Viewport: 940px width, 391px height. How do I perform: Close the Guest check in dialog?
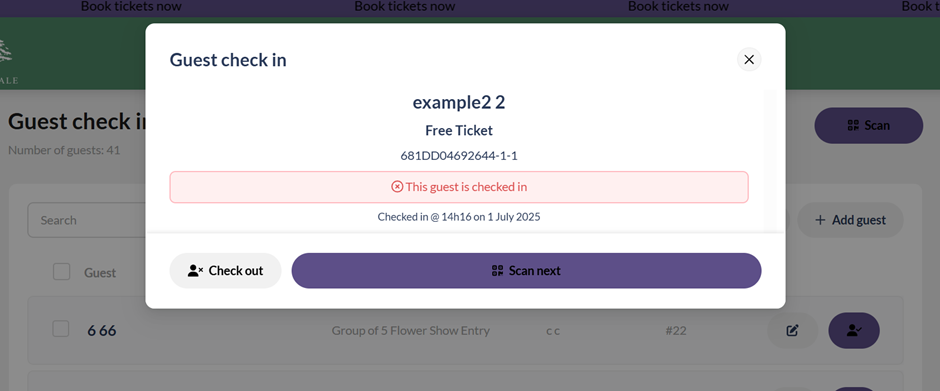point(749,59)
